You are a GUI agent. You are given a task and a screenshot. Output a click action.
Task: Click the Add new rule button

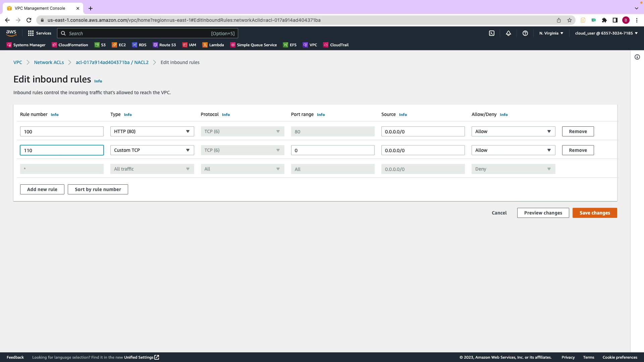coord(42,189)
